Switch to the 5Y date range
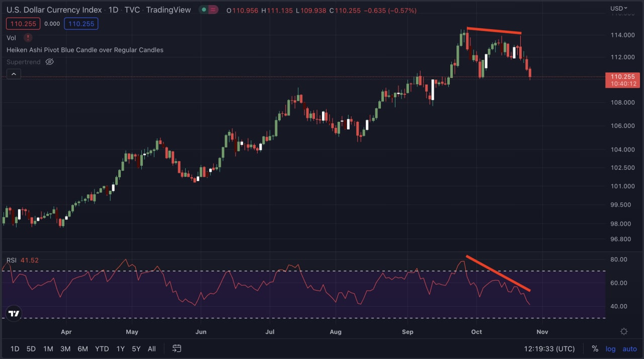644x359 pixels. [136, 349]
